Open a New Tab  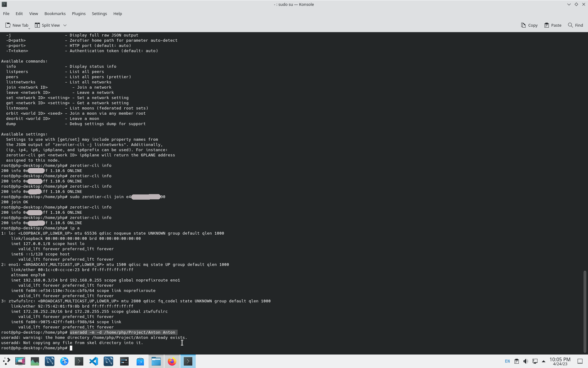17,25
